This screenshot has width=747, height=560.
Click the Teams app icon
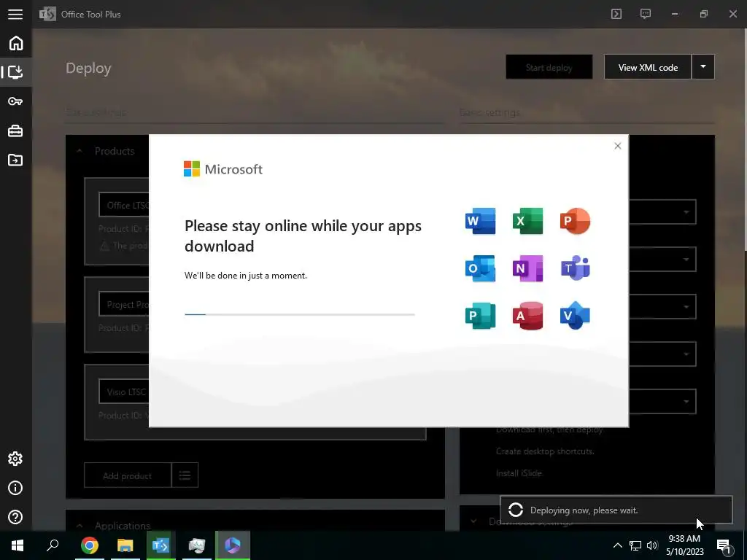pyautogui.click(x=575, y=268)
